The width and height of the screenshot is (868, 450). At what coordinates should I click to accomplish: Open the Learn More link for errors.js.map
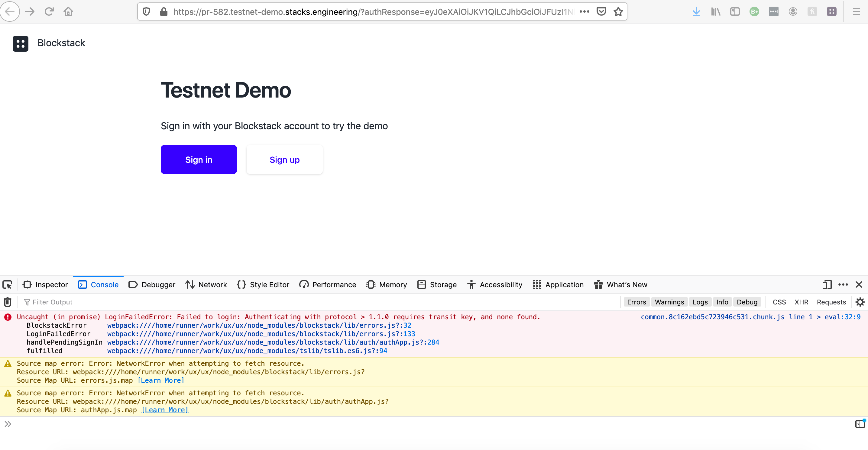(x=161, y=380)
